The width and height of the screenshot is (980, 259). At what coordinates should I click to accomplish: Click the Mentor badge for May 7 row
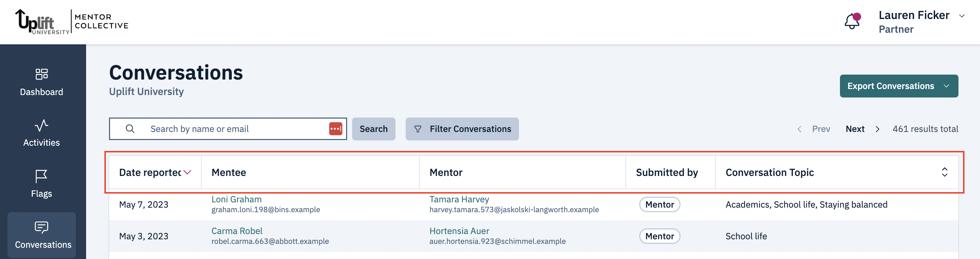(x=659, y=204)
